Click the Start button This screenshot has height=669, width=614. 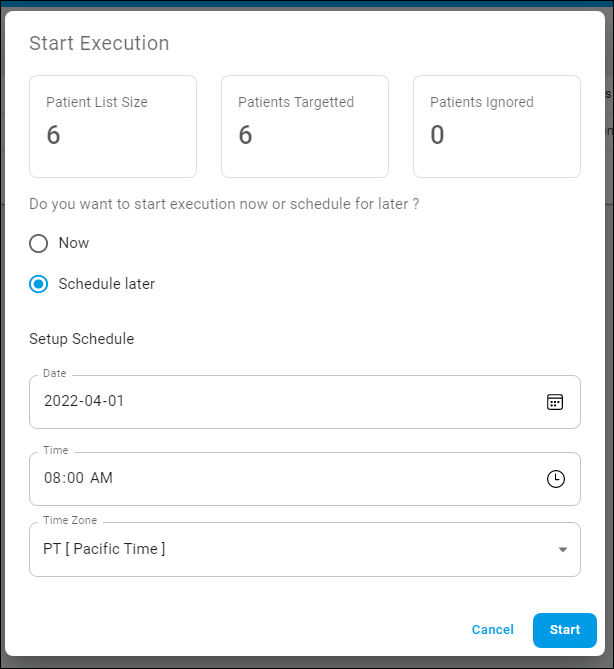pyautogui.click(x=565, y=630)
